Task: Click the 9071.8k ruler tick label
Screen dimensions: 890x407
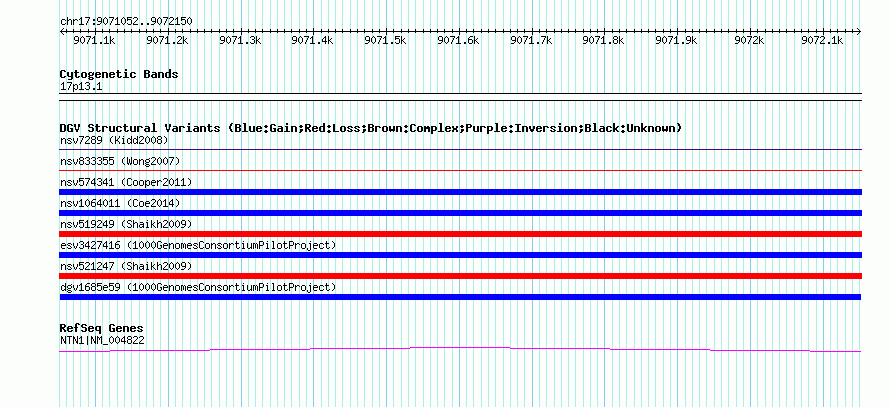Action: pos(604,40)
